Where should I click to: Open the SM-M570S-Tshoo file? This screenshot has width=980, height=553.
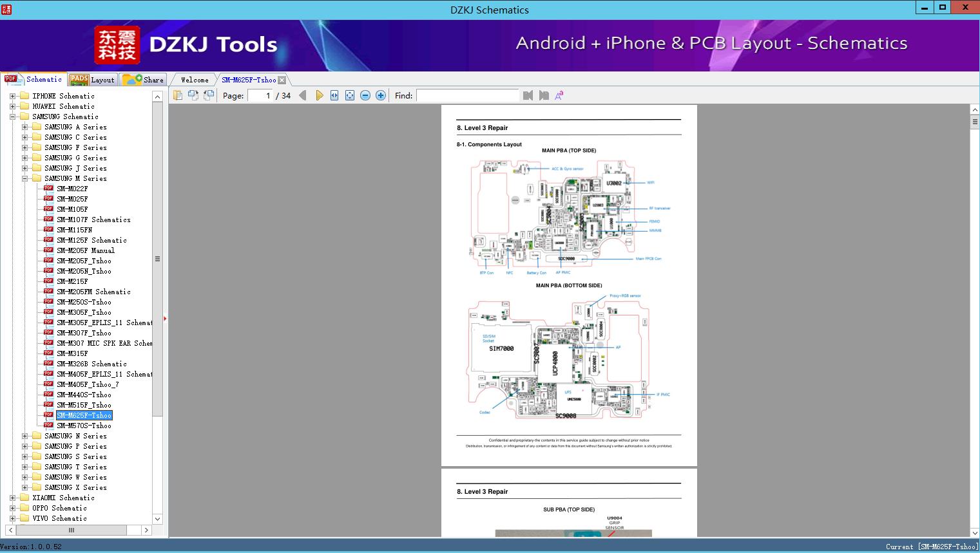click(x=84, y=426)
